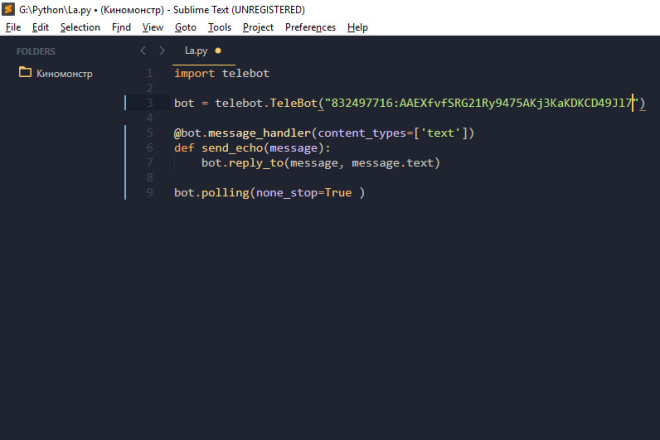Screen dimensions: 660x440
Task: Click inside the bot token string
Action: (x=482, y=103)
